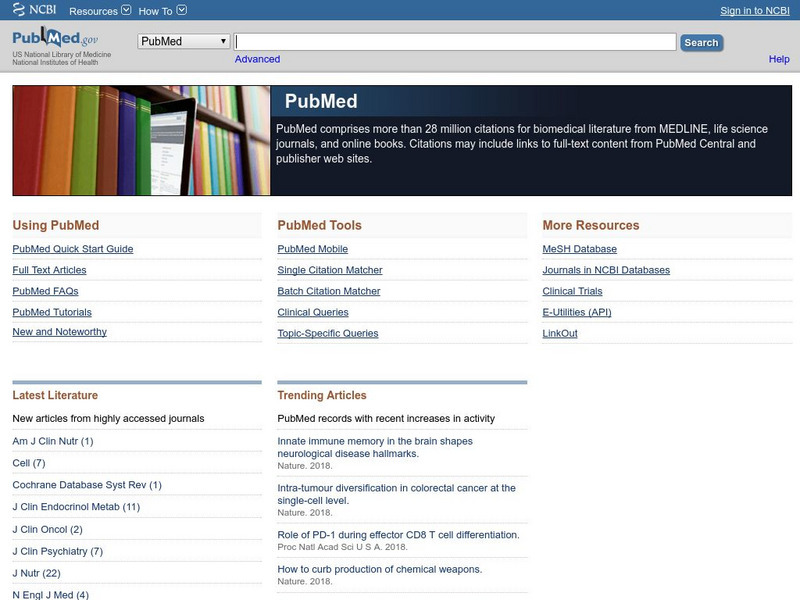Open Single Citation Matcher
800x600 pixels.
(330, 270)
